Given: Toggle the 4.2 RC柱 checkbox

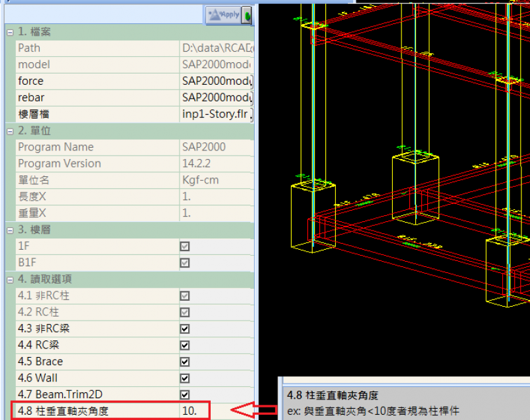Looking at the screenshot, I should pos(185,312).
